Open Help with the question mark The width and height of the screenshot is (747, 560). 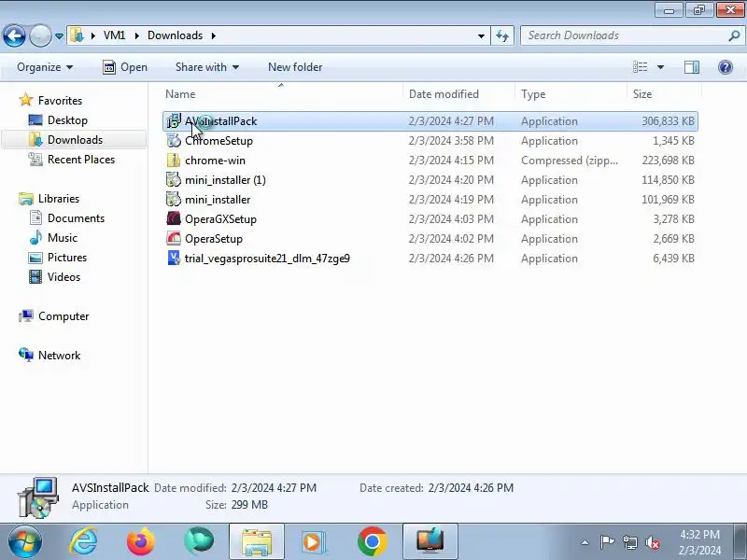point(726,67)
